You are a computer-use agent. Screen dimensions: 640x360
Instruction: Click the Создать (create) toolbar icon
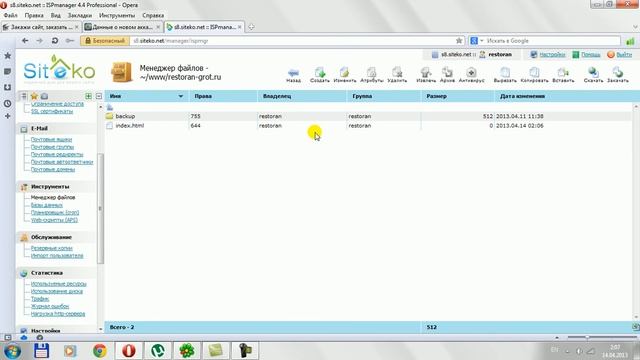pyautogui.click(x=320, y=75)
